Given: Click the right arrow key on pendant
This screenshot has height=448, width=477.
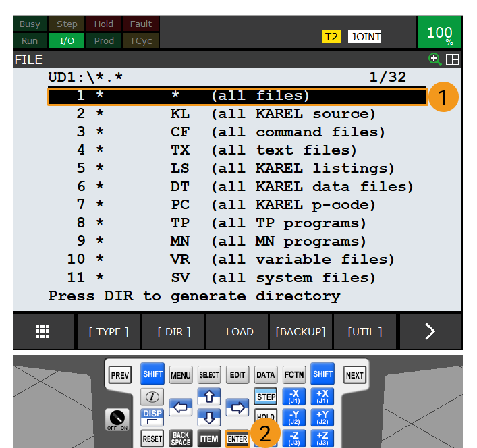Looking at the screenshot, I should 237,407.
